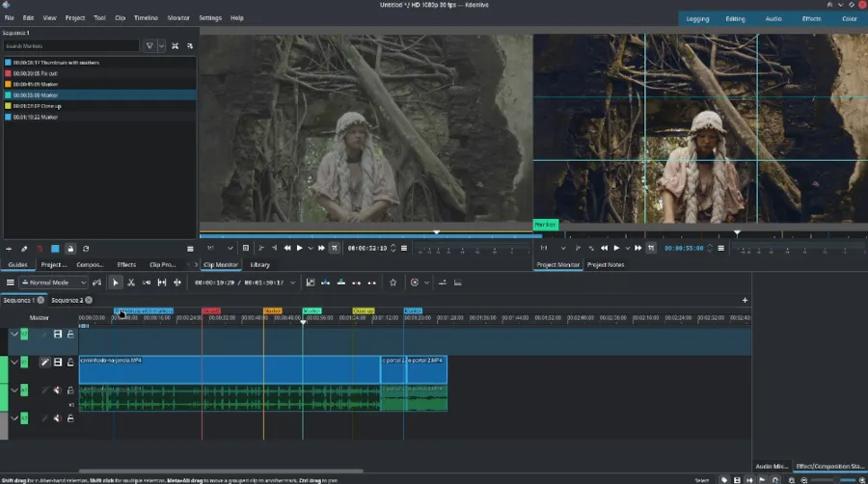Rewind playback in the Project Monitor
The image size is (868, 484).
click(x=605, y=248)
